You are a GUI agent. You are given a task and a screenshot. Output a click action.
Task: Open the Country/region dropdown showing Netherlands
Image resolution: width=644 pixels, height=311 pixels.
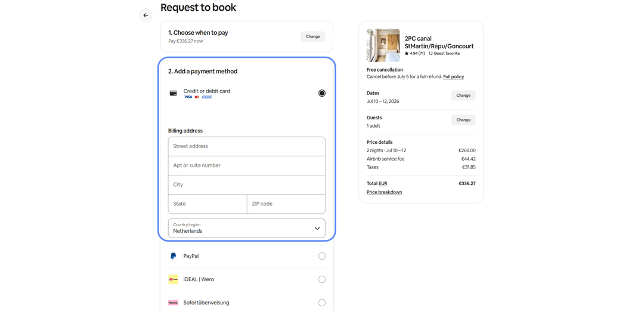[247, 228]
